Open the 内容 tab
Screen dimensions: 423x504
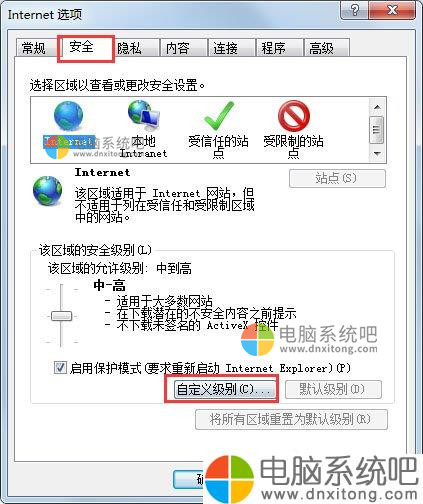178,48
